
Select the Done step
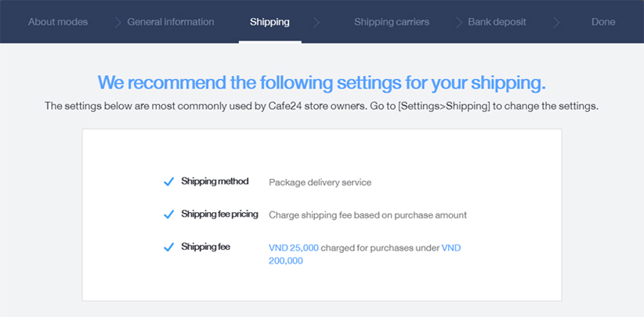click(603, 22)
